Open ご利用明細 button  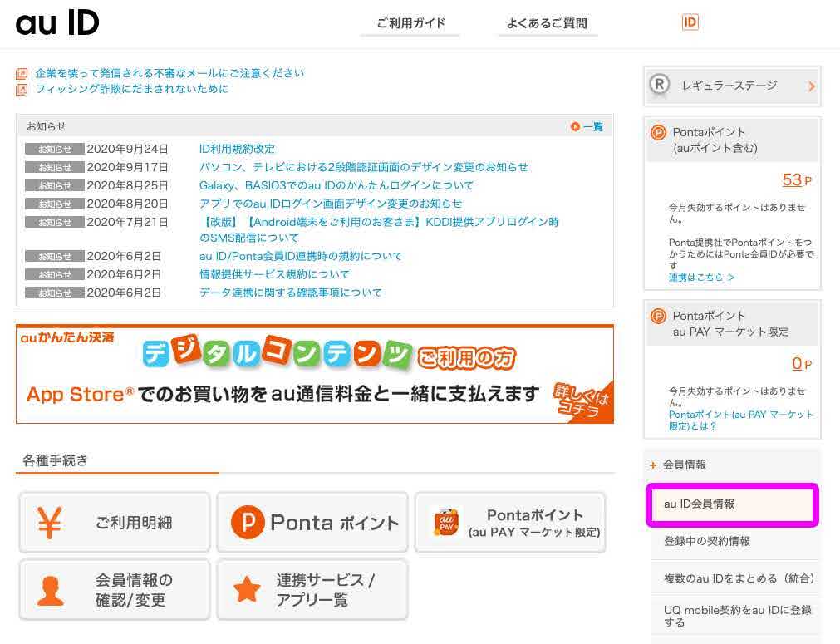point(115,523)
